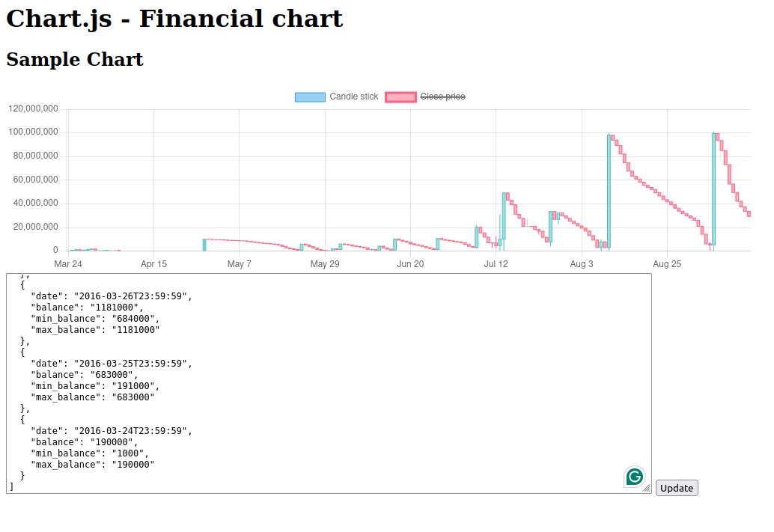Click the green candle peaking near Jul 12
The height and width of the screenshot is (532, 774).
504,215
